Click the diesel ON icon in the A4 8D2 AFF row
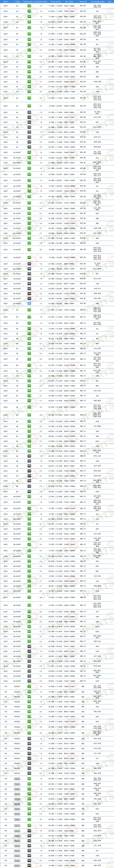Viewport: 114px width, 868px height. (x=29, y=122)
